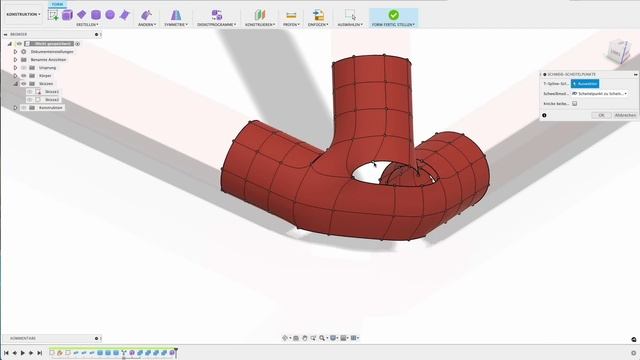Collapse the browser panel arrow
The height and width of the screenshot is (360, 640).
5,35
